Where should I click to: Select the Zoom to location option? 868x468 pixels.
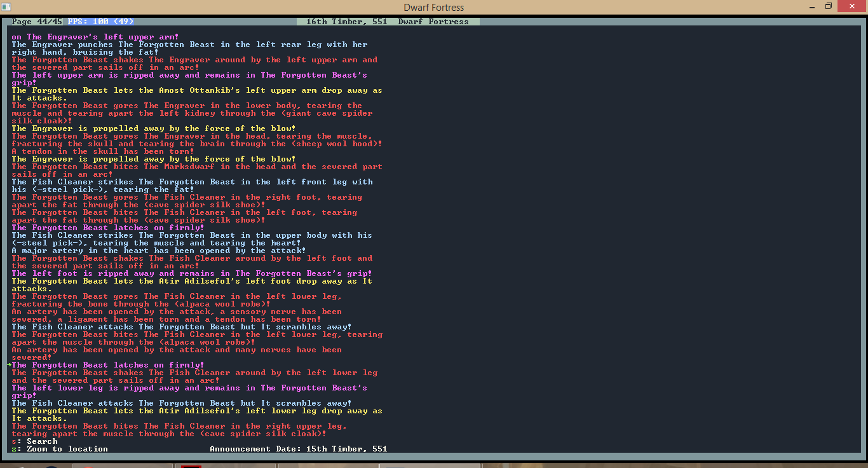pos(62,449)
